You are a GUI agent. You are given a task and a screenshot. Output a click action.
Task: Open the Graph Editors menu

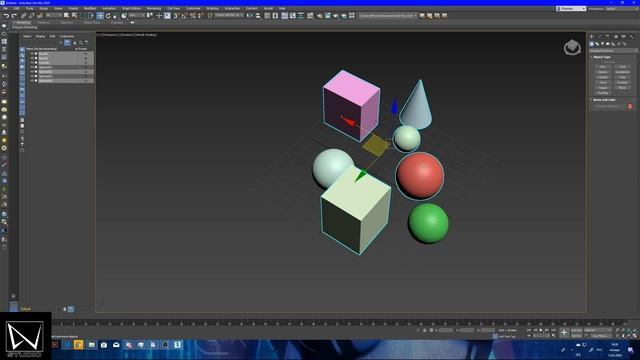[131, 8]
